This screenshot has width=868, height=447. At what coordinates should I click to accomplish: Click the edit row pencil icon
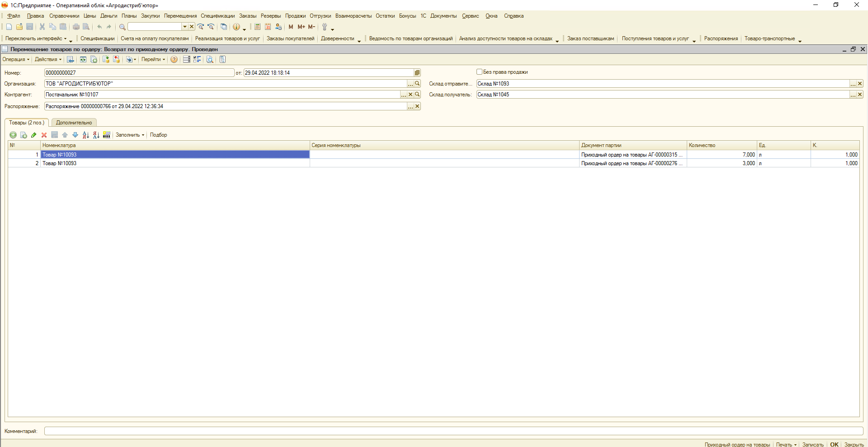[x=33, y=135]
